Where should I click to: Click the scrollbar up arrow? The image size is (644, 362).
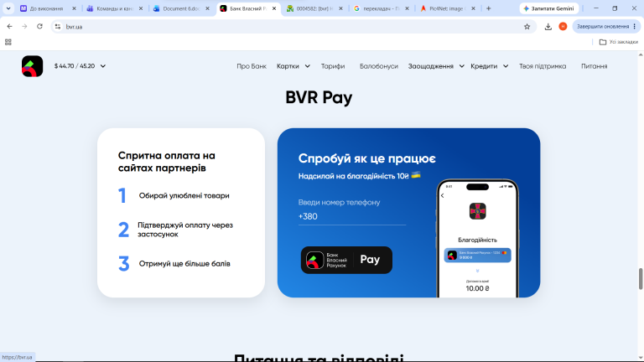coord(641,54)
